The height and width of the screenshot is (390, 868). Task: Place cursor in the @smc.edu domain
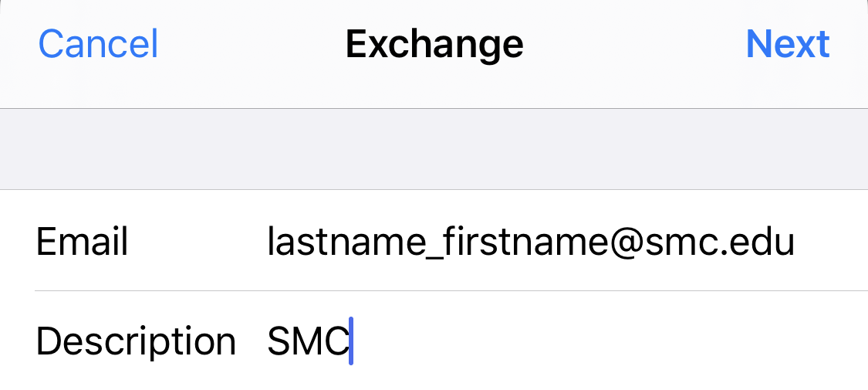(x=694, y=242)
